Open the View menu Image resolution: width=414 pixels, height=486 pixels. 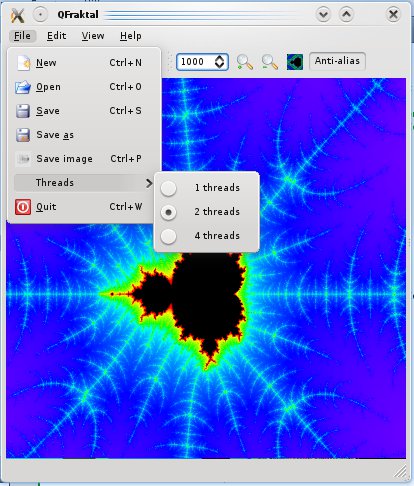tap(93, 36)
